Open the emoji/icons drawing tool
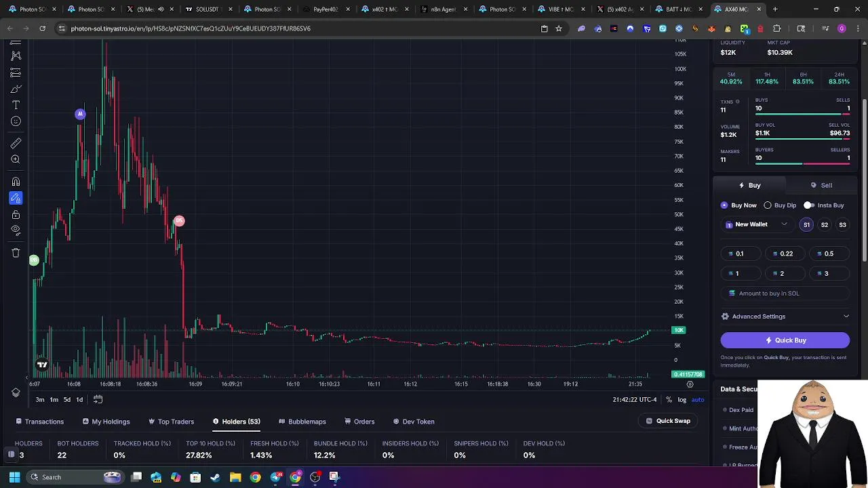The height and width of the screenshot is (488, 868). pos(16,121)
